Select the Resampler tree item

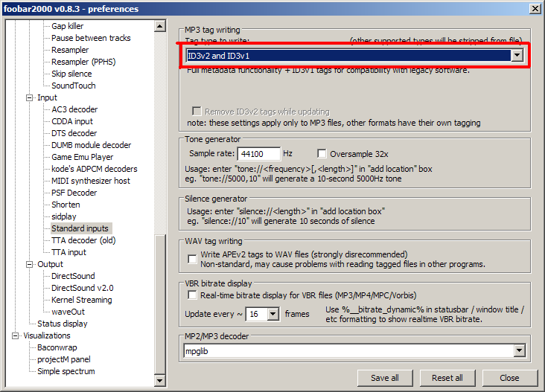pos(70,50)
